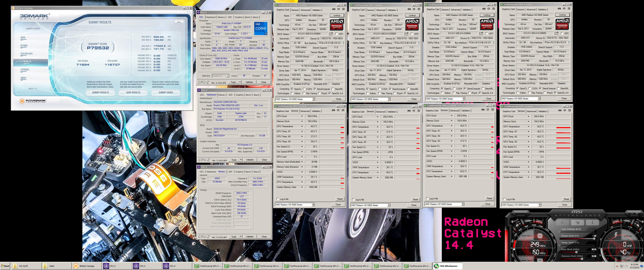Click Bus Interface question mark in 1025 MHz GPU-Z window
644x270 pixels.
[343, 43]
